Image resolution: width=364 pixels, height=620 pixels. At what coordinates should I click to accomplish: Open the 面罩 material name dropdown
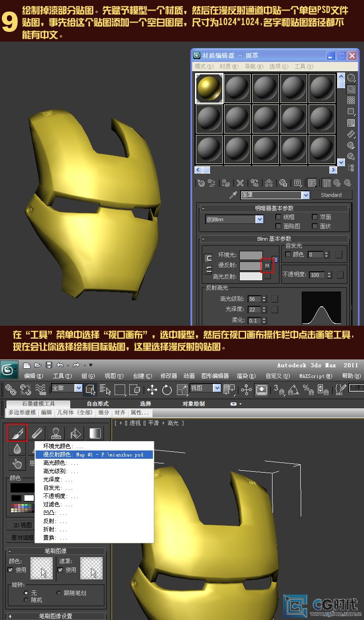[305, 195]
